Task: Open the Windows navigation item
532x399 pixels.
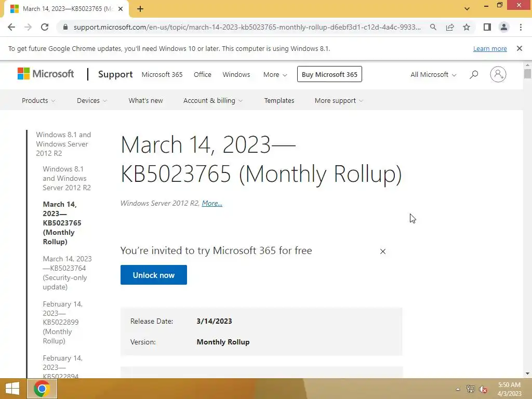Action: [236, 74]
